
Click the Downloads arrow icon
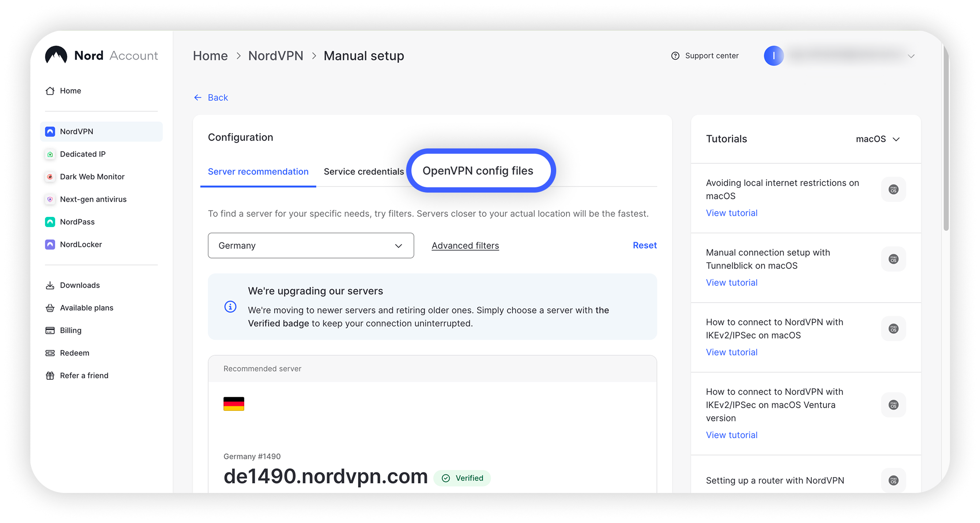pyautogui.click(x=50, y=285)
